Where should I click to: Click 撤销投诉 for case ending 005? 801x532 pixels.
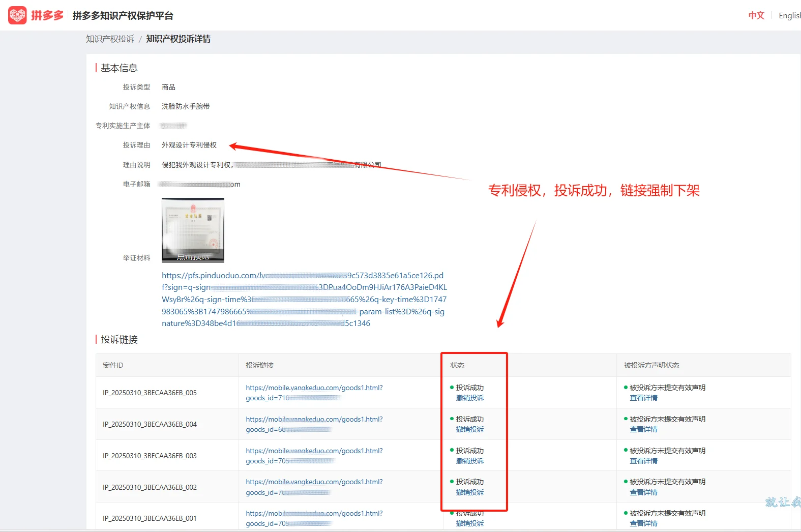click(470, 398)
